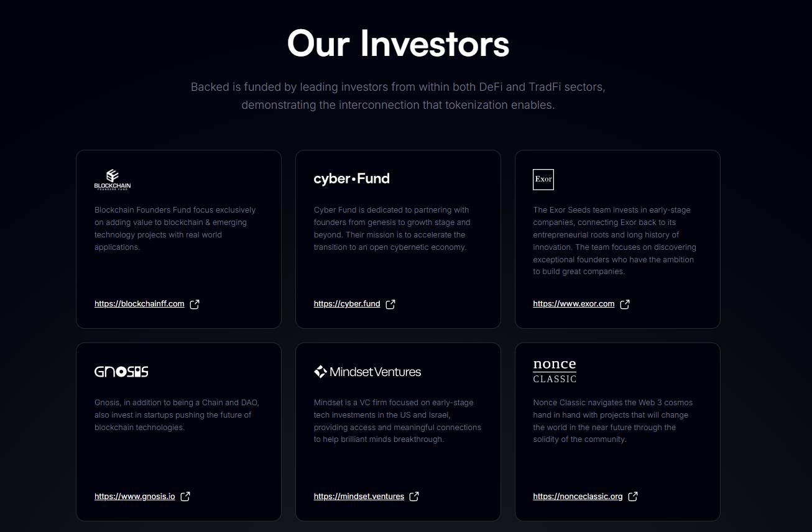Select the Our Investors heading
Image resolution: width=812 pixels, height=532 pixels.
coord(397,43)
